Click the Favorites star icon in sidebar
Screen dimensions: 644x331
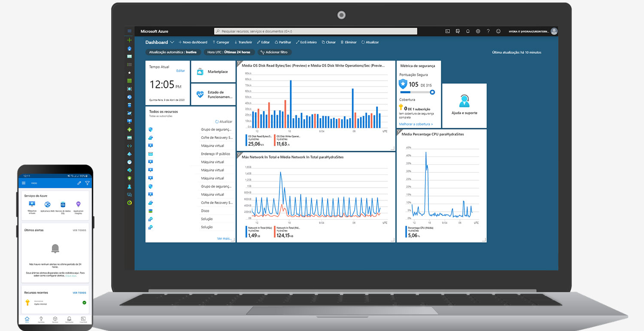(x=129, y=73)
